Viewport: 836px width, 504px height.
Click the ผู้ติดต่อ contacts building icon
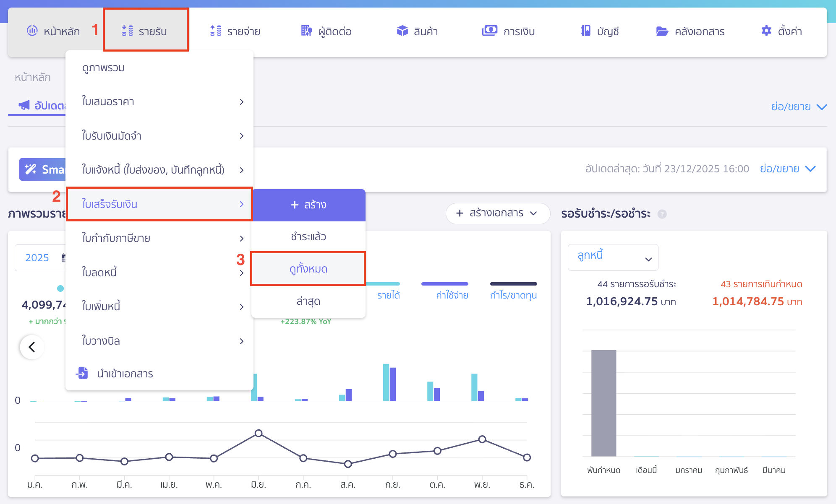[306, 31]
